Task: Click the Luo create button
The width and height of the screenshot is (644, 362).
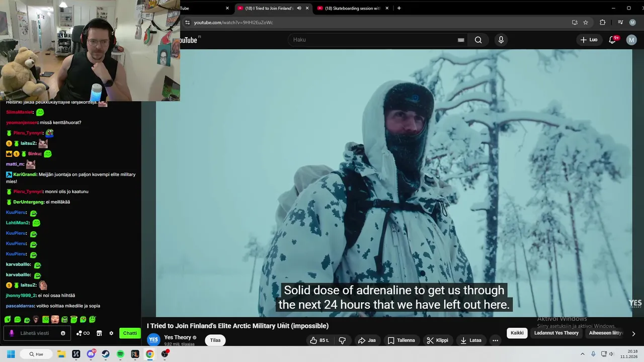Action: (589, 40)
